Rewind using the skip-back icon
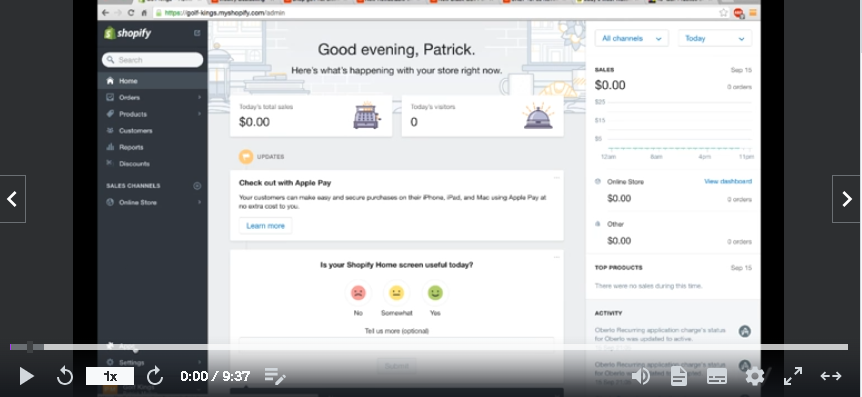The image size is (862, 397). pos(65,376)
